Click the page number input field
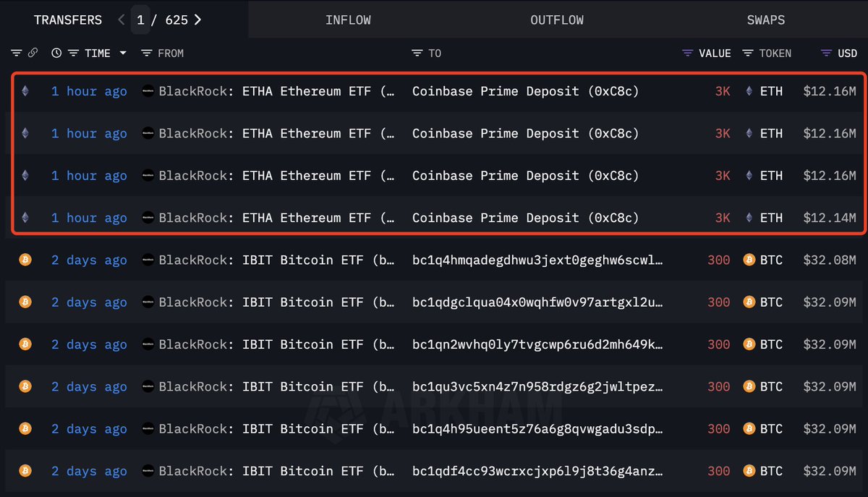 pos(140,20)
